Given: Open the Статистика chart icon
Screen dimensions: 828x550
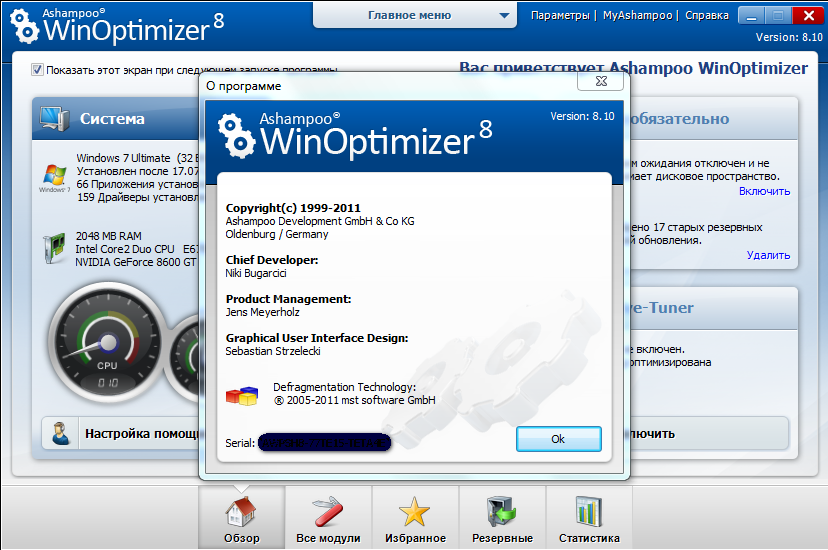Looking at the screenshot, I should [x=589, y=518].
